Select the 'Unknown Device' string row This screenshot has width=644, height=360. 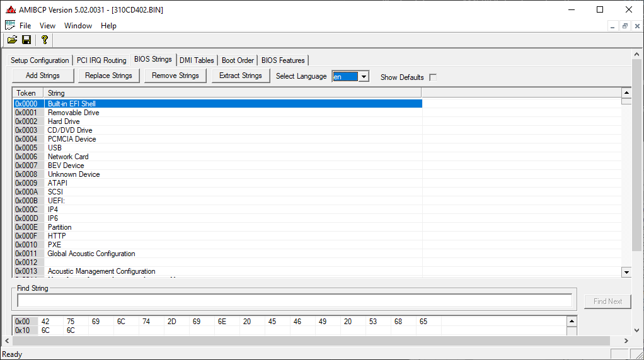(x=217, y=174)
